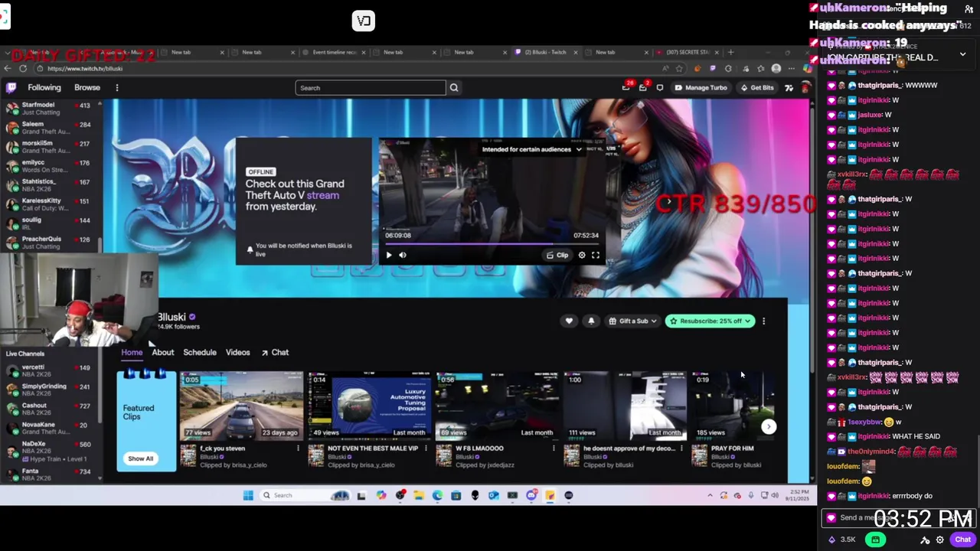Open 'NOT EVEN THE BEST MALE VIP' clip

(370, 406)
